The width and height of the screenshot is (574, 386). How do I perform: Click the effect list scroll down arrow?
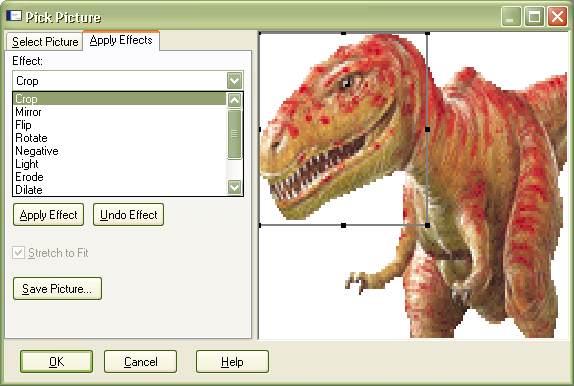click(234, 187)
